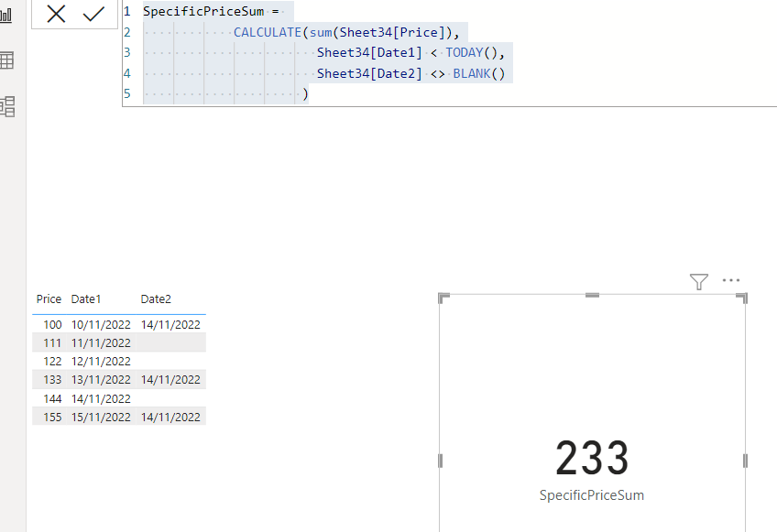The image size is (777, 532).
Task: Select the Date1 cell 10/11/2022
Action: click(101, 325)
